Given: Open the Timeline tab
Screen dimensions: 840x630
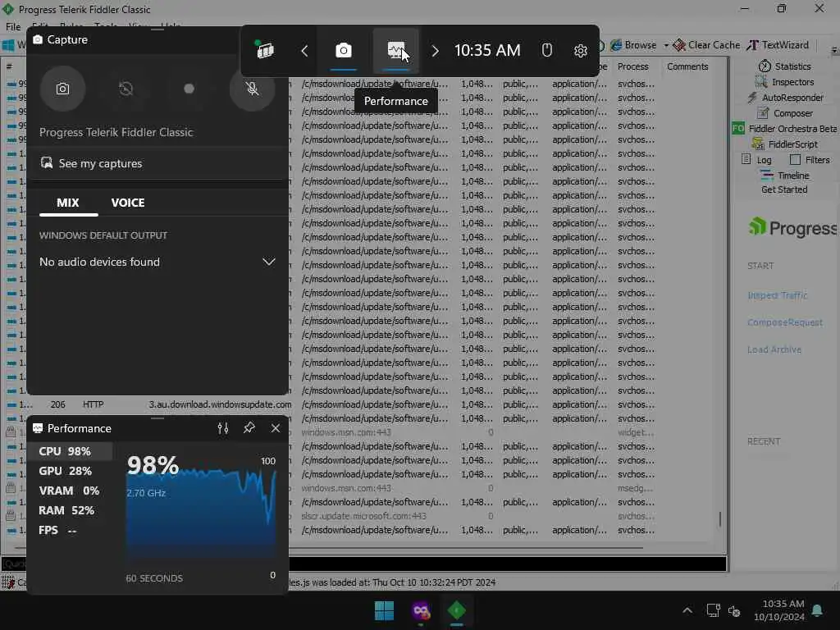Looking at the screenshot, I should coord(785,176).
